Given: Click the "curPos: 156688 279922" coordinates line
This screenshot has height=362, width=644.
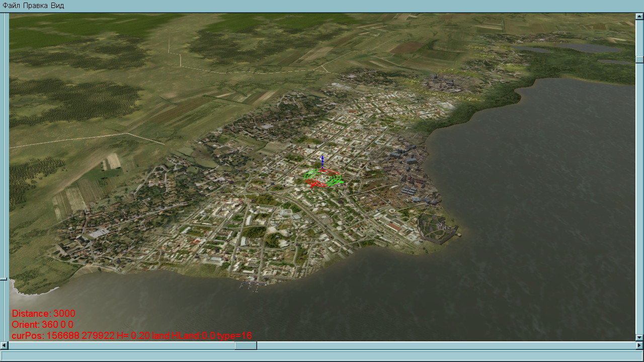Looking at the screenshot, I should 132,335.
